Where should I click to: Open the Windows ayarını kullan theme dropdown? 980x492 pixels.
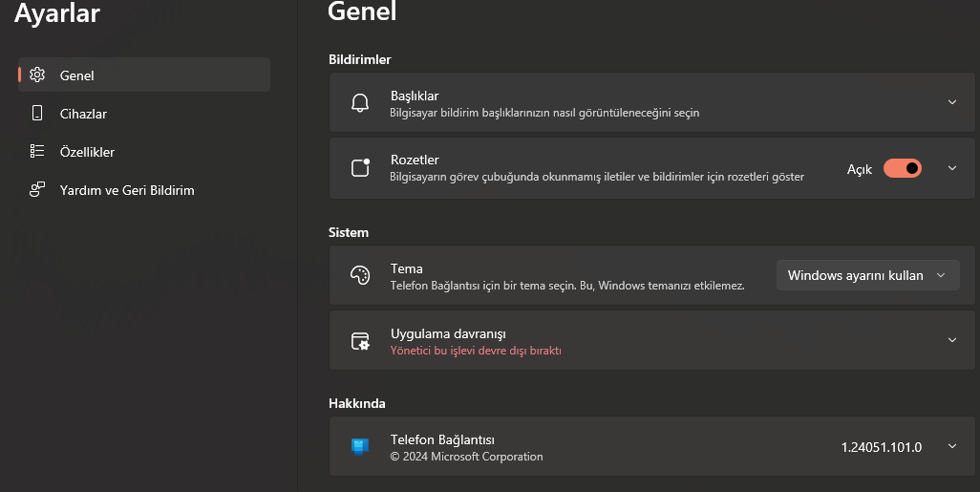pyautogui.click(x=867, y=275)
